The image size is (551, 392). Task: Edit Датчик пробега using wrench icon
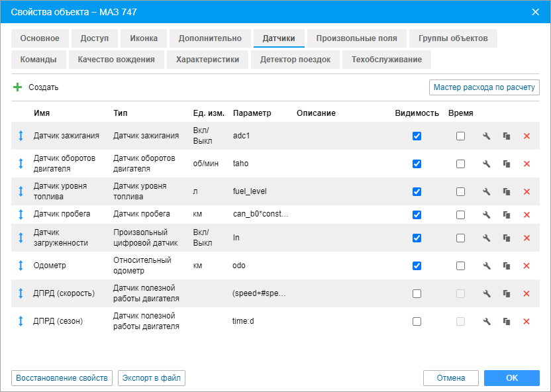486,215
